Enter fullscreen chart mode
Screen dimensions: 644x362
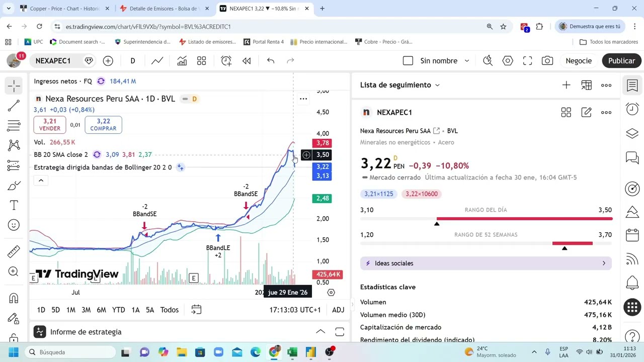[x=527, y=61]
